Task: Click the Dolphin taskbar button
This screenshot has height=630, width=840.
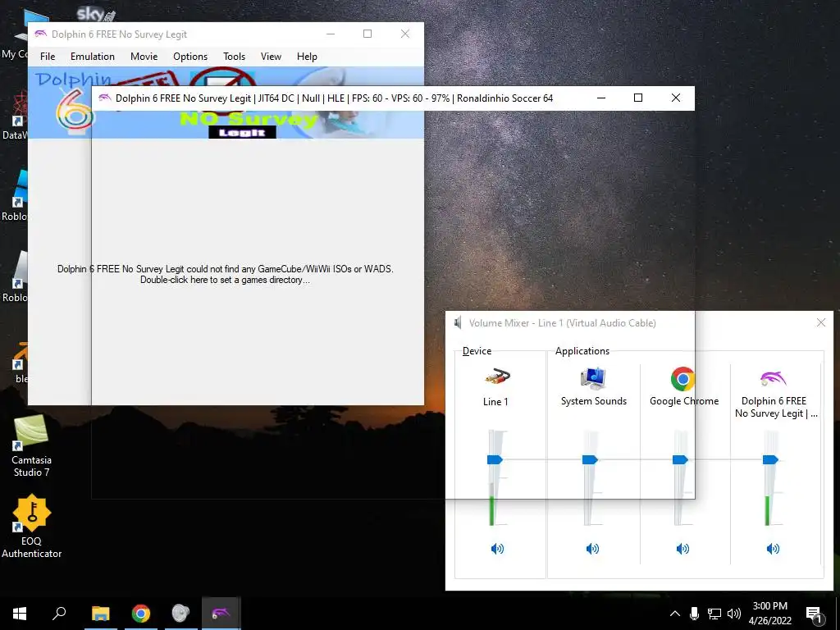Action: click(x=221, y=614)
